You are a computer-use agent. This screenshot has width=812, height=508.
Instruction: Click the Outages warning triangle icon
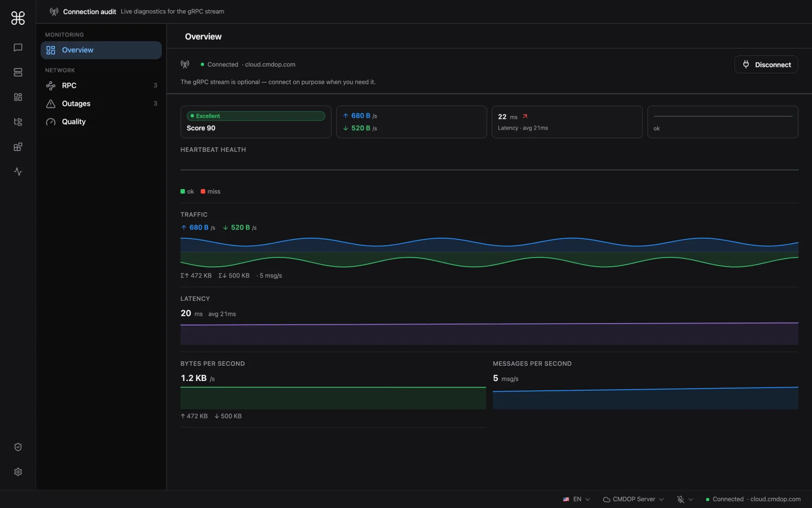point(51,104)
